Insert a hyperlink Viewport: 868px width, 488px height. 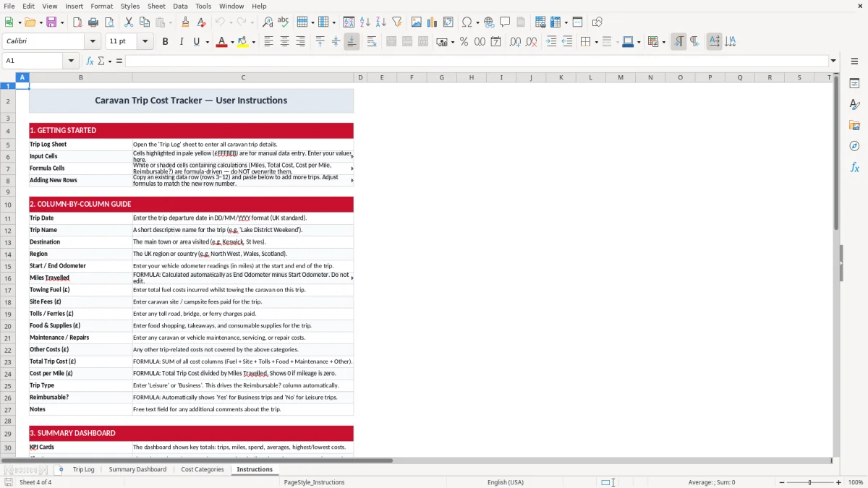tap(489, 22)
